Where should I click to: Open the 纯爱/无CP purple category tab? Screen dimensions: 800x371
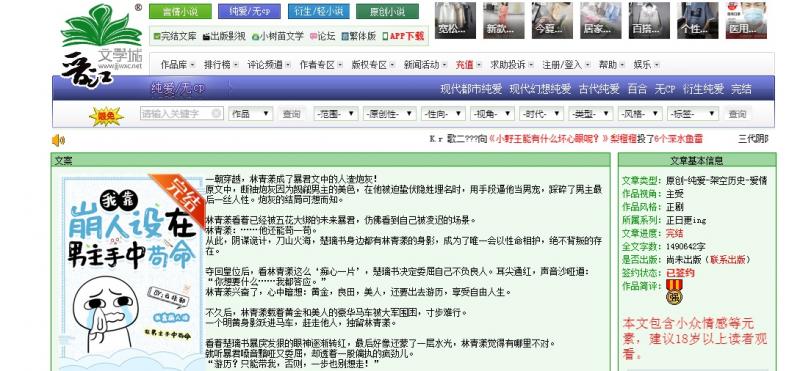(x=249, y=11)
